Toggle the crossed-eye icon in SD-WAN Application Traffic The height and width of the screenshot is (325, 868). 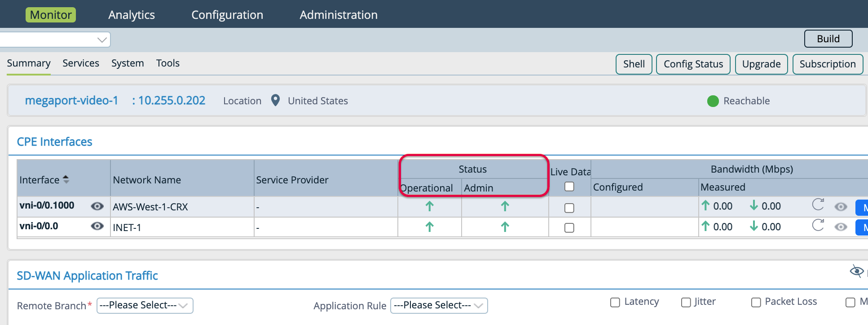856,271
